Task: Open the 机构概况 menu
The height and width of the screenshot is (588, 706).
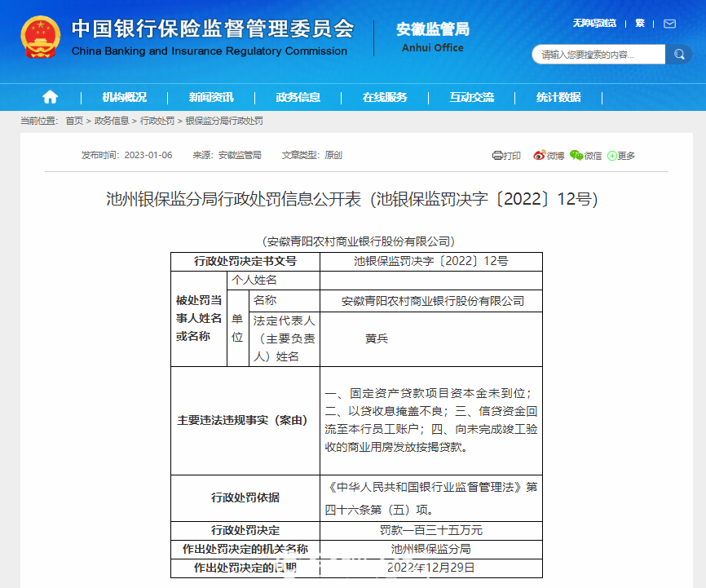Action: coord(125,97)
